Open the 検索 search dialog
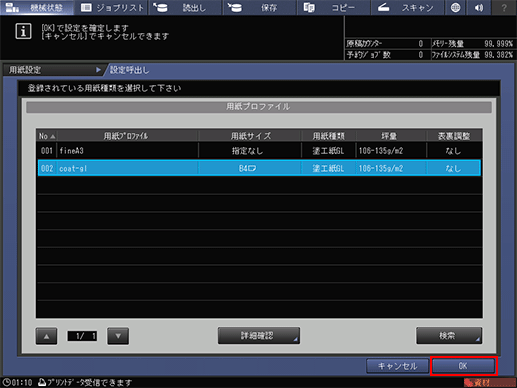 [x=449, y=336]
